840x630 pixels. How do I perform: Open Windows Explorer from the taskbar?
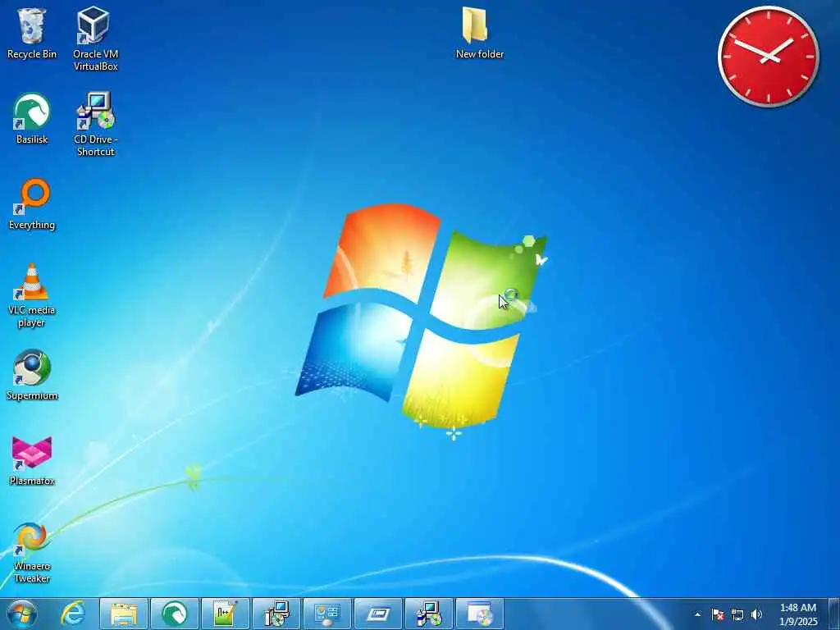(x=124, y=614)
